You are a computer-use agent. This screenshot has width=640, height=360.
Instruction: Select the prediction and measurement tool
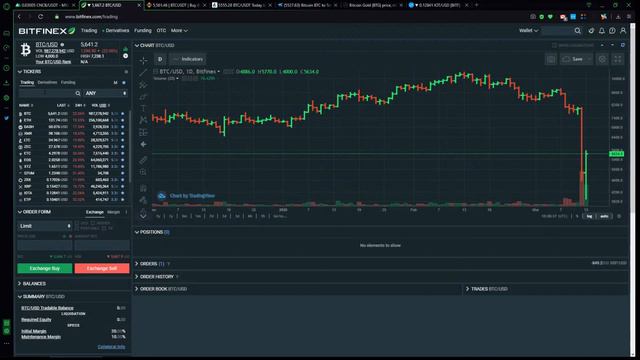(143, 132)
